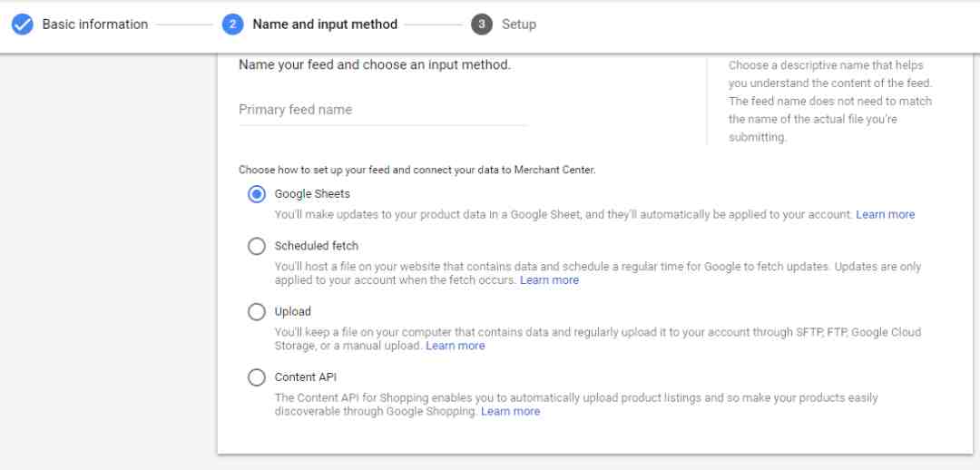Select the Content API radio button

257,377
